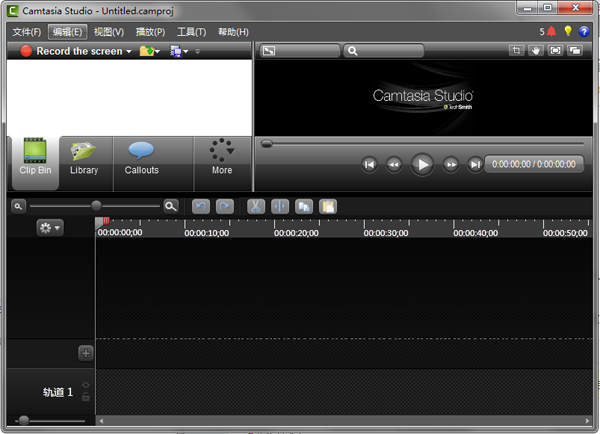Viewport: 600px width, 434px height.
Task: Click the timeline zoom slider handle
Action: tap(96, 206)
